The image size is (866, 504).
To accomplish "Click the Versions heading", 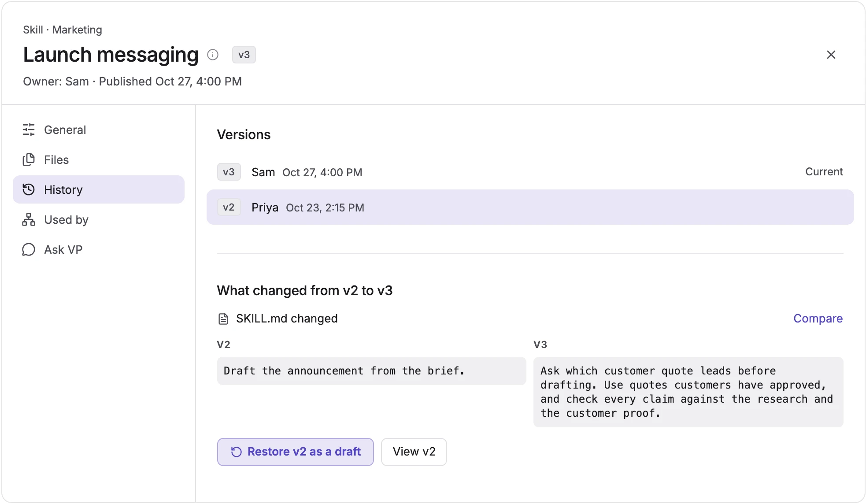I will [x=244, y=134].
